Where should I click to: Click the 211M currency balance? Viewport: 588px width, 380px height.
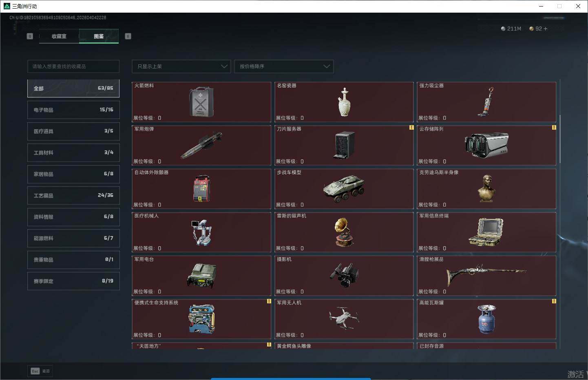coord(511,29)
